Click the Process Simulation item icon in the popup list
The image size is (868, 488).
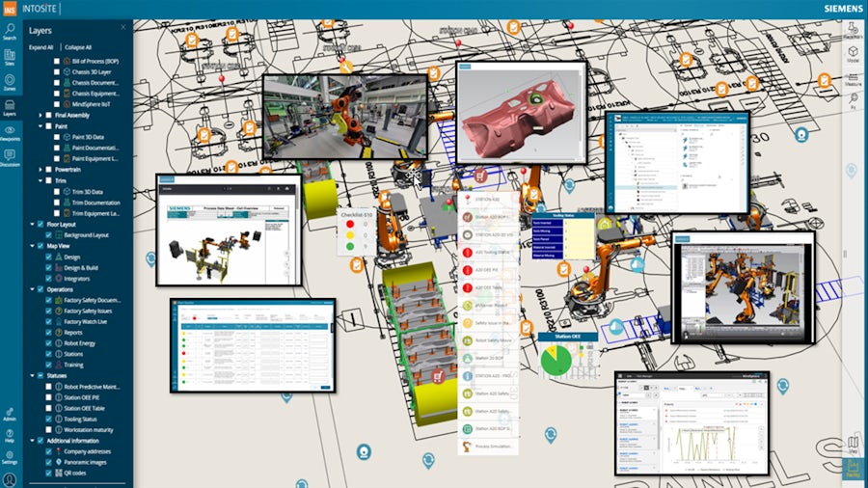(x=467, y=446)
